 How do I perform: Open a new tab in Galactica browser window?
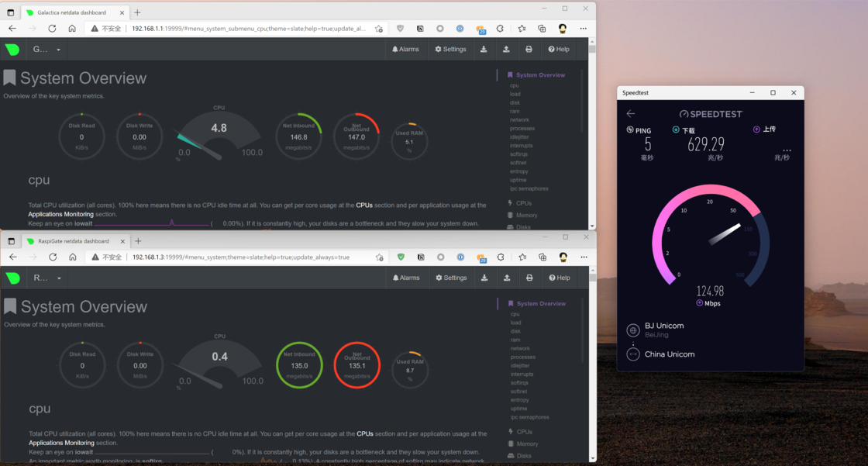(x=137, y=12)
